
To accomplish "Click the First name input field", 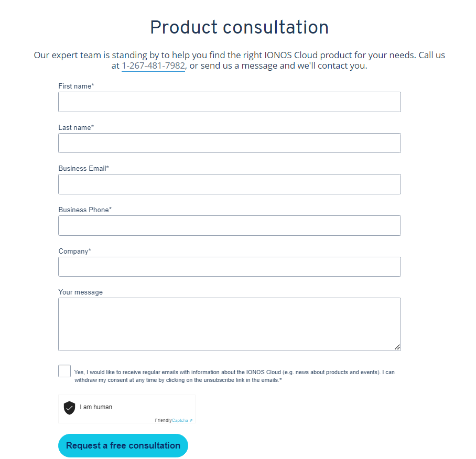I will click(229, 102).
